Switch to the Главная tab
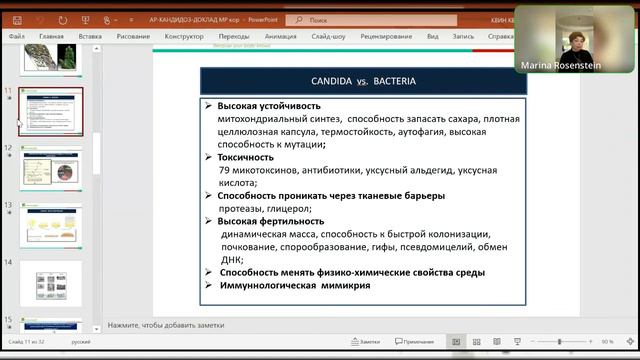640x360 pixels. point(51,36)
